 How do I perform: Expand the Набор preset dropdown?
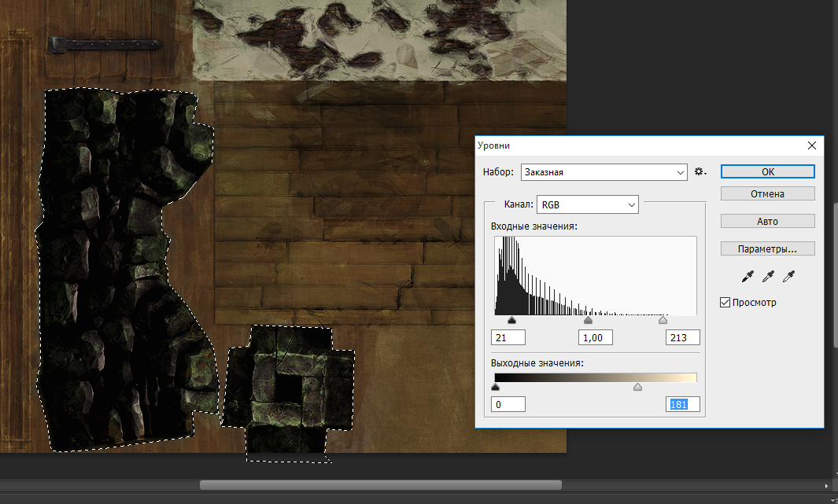[x=604, y=172]
